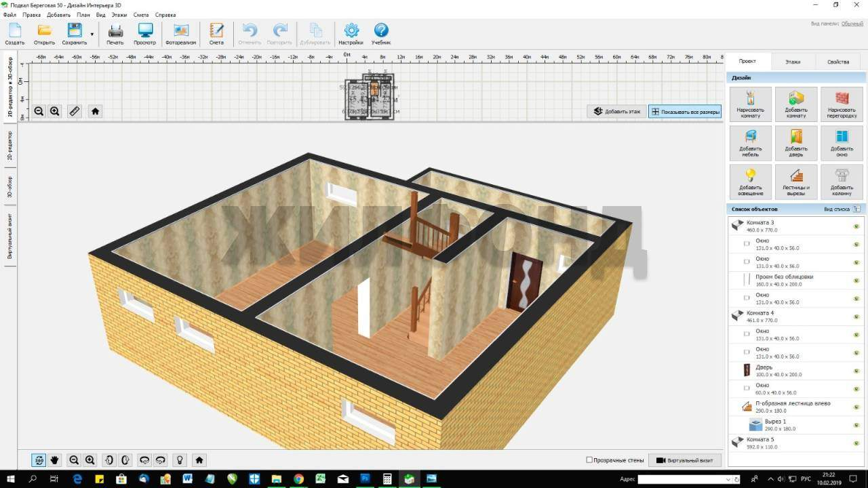Click the ruler measure tool in 2D plan
Image resolution: width=868 pixels, height=488 pixels.
(75, 111)
